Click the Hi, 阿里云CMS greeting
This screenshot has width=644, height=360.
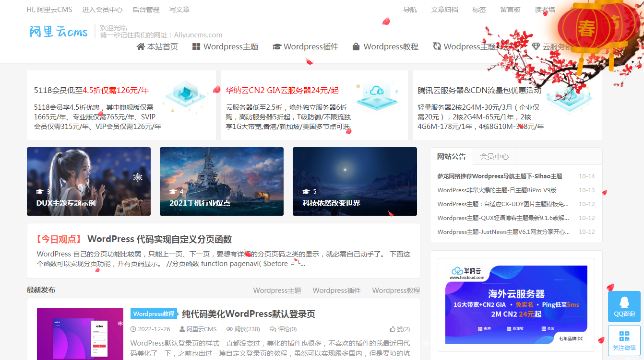[49, 10]
